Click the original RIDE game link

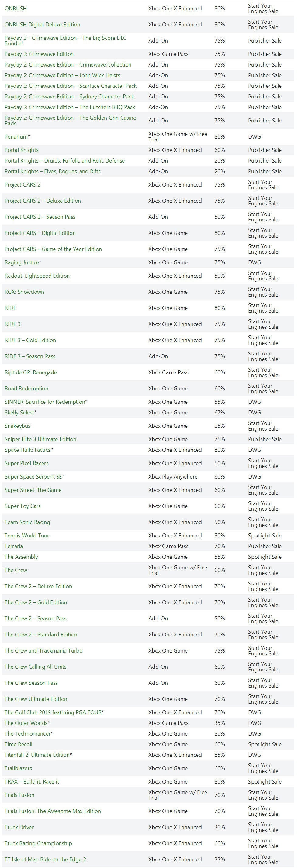pos(10,308)
